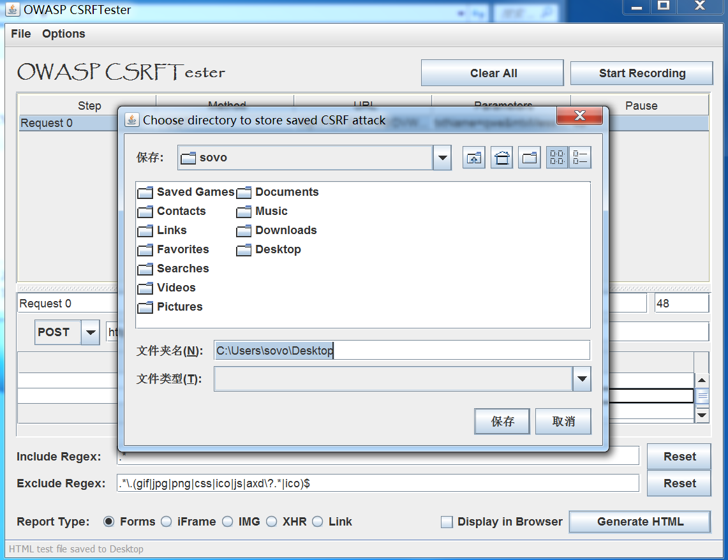Select the Documents folder

coord(278,192)
